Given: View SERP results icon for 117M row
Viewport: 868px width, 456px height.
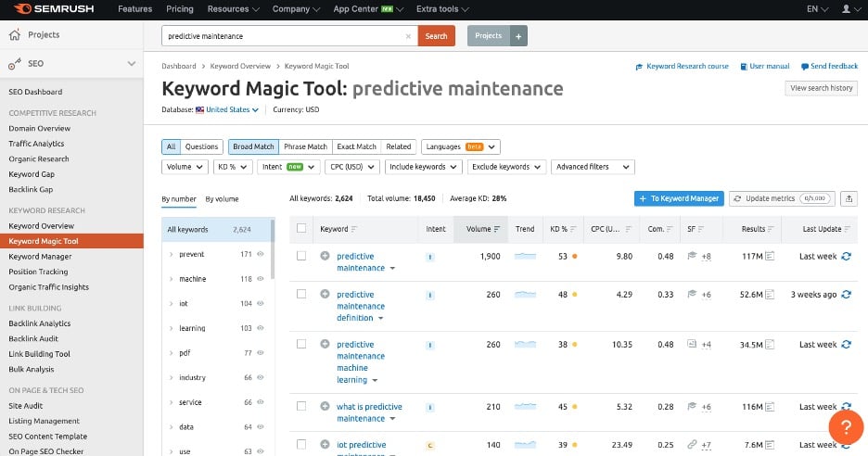Looking at the screenshot, I should point(770,256).
